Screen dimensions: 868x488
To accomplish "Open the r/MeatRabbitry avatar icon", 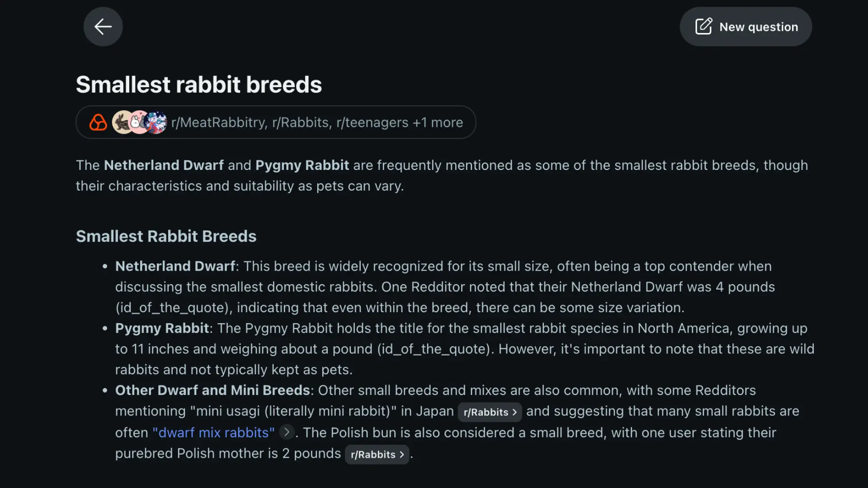I will pos(120,122).
